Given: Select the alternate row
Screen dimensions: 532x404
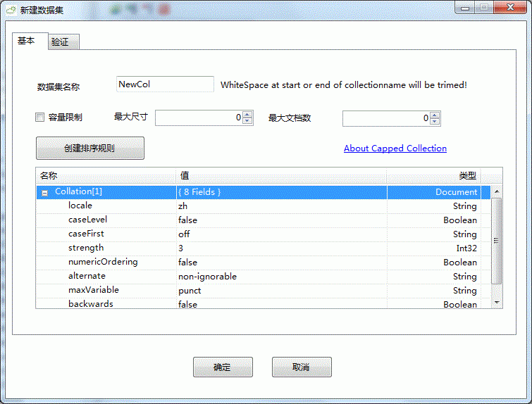Looking at the screenshot, I should (264, 276).
